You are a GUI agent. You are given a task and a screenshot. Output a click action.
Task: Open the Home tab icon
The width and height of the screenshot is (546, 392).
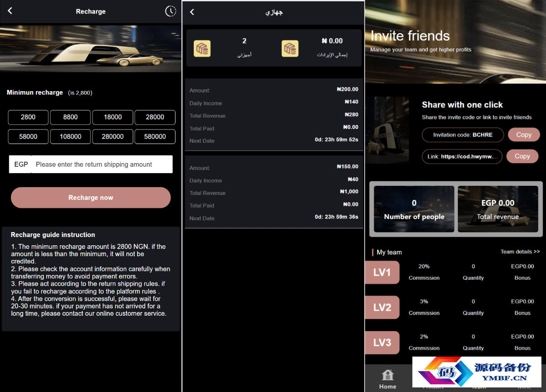tap(388, 375)
